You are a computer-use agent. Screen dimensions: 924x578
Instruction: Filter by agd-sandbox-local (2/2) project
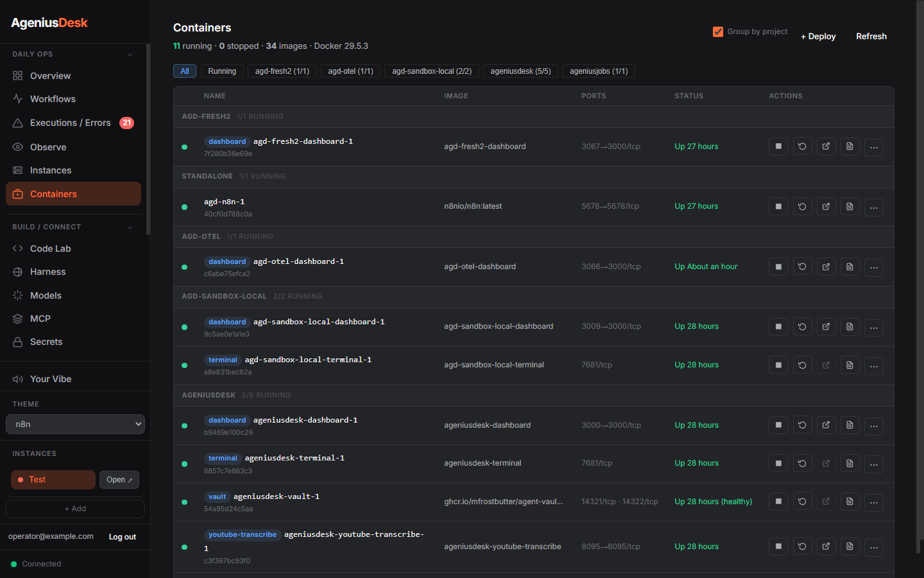click(x=432, y=71)
